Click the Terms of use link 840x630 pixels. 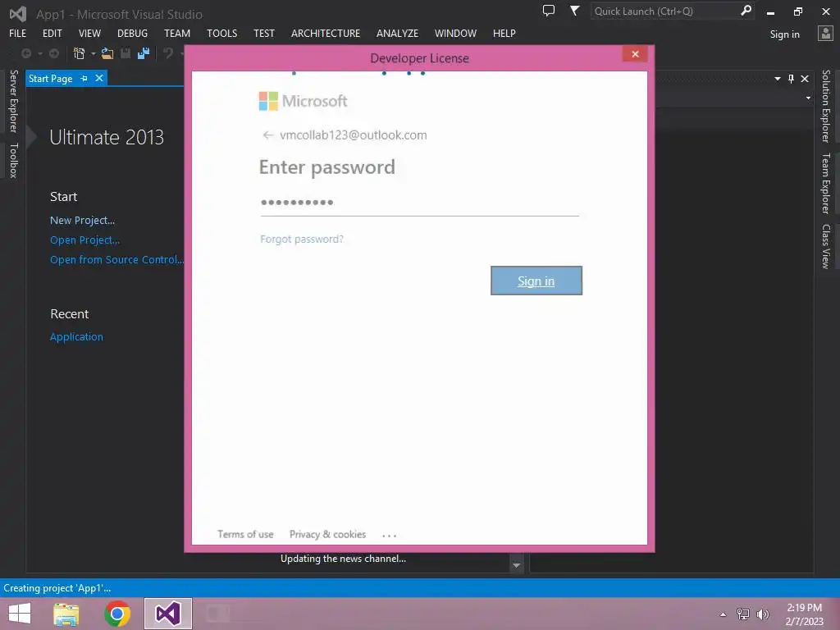click(245, 534)
